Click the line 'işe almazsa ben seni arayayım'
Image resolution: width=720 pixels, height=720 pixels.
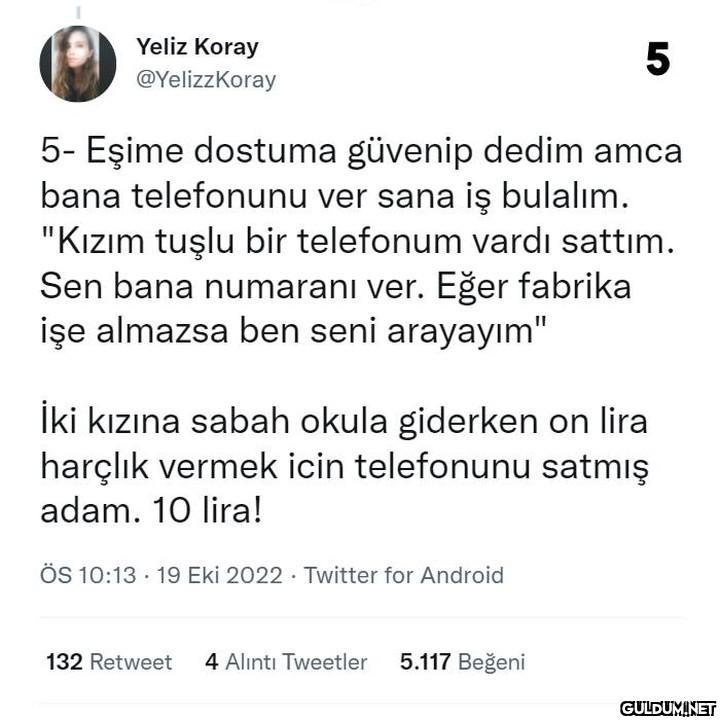pyautogui.click(x=293, y=331)
